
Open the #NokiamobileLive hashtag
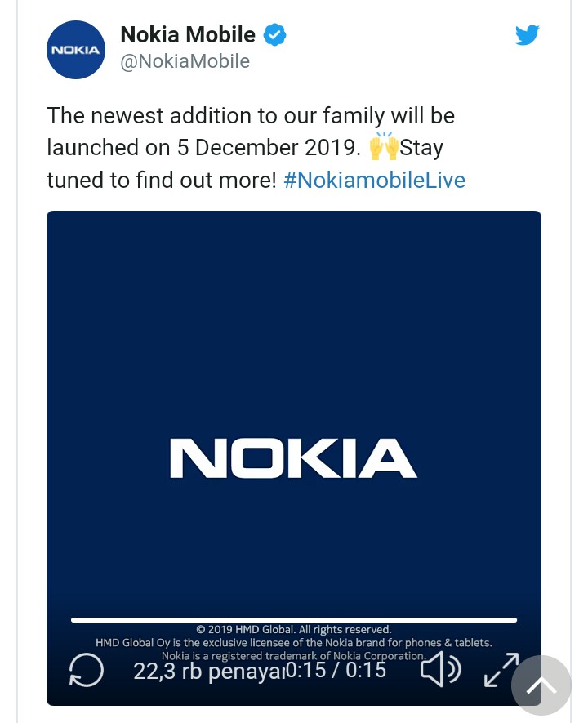(x=374, y=180)
